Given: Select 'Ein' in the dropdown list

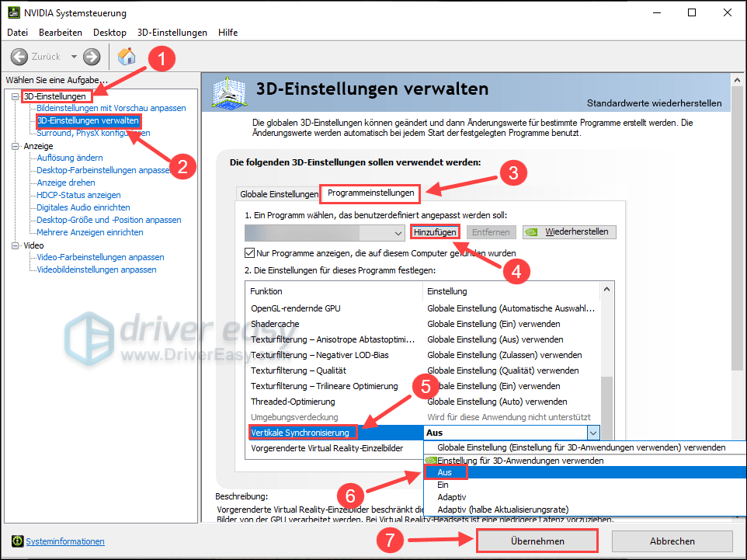Looking at the screenshot, I should [x=585, y=485].
